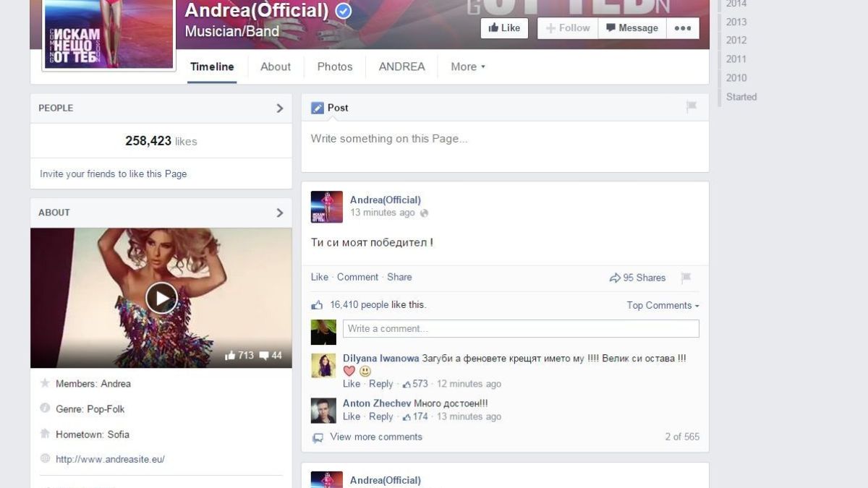Viewport: 868px width, 488px height.
Task: Click the 174 likes thumb icon on Anton's comment
Action: pyautogui.click(x=407, y=416)
